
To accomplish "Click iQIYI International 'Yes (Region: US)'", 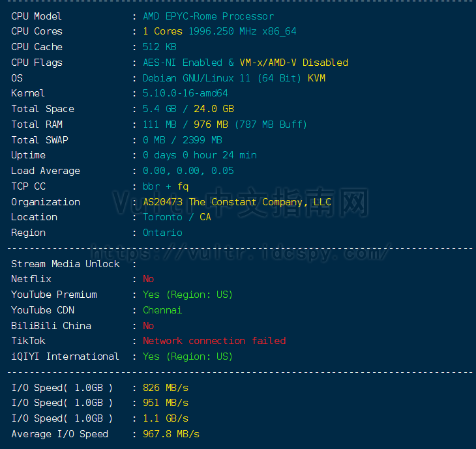I will click(x=188, y=356).
